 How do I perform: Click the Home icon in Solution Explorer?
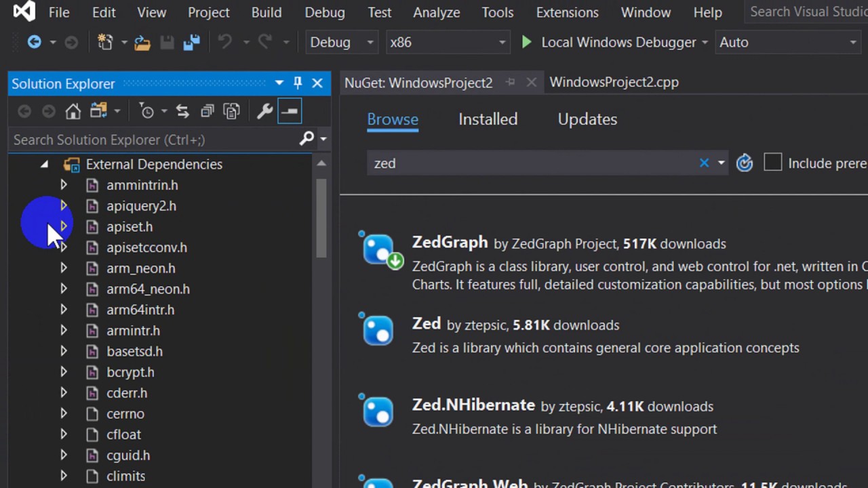(73, 111)
